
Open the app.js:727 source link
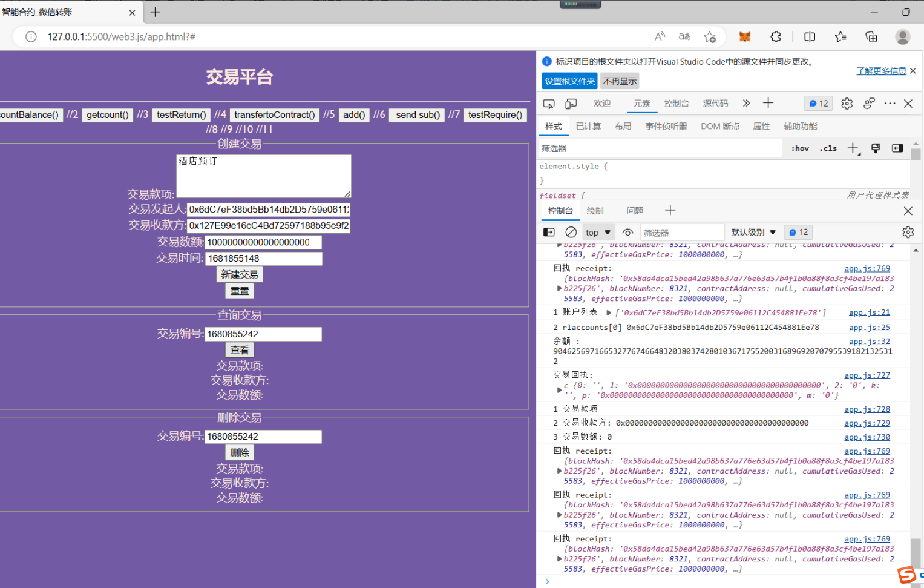(x=867, y=375)
